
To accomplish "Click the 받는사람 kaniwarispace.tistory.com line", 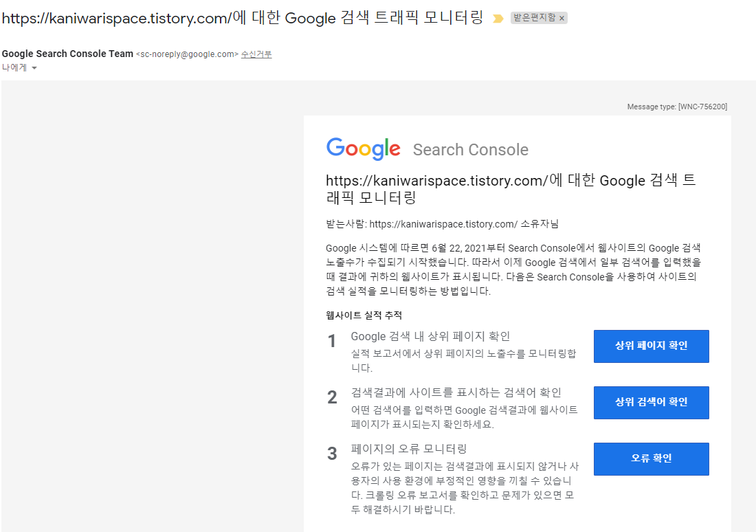I will (442, 224).
